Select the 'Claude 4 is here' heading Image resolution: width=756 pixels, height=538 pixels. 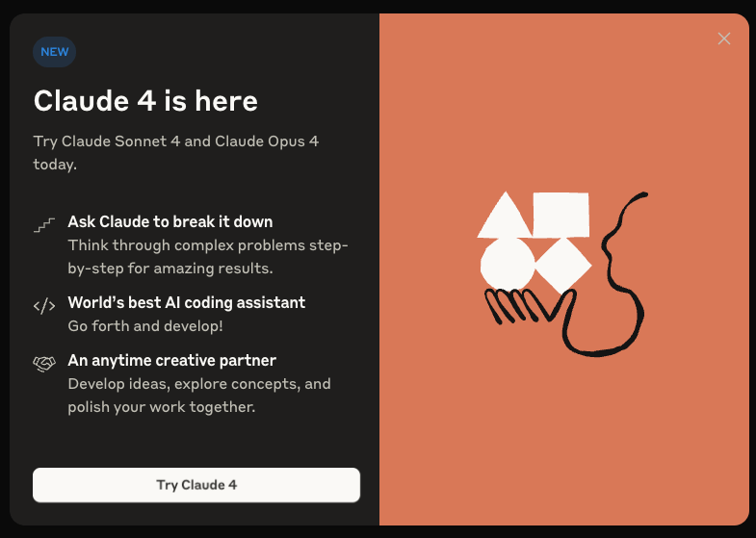click(145, 101)
